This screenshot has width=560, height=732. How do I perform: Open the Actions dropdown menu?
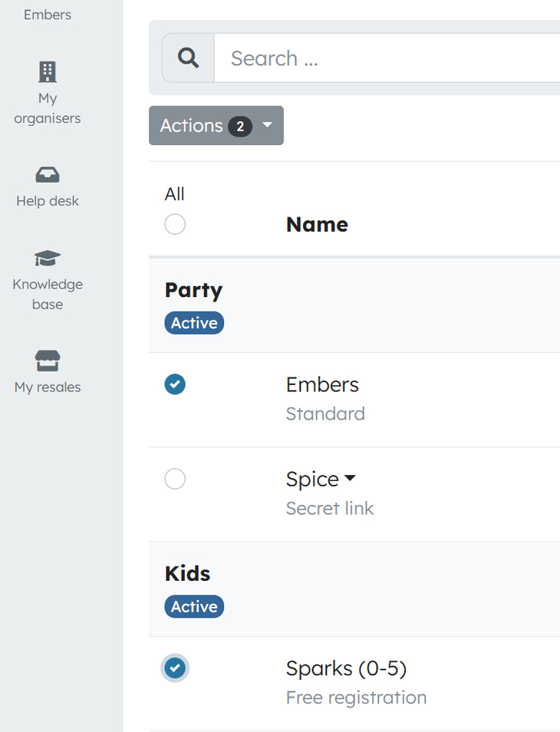pos(216,125)
